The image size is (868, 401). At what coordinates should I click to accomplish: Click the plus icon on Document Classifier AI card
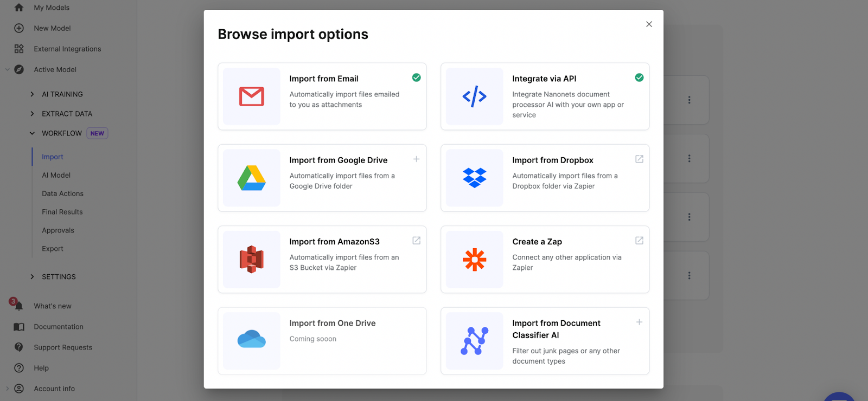click(x=640, y=322)
